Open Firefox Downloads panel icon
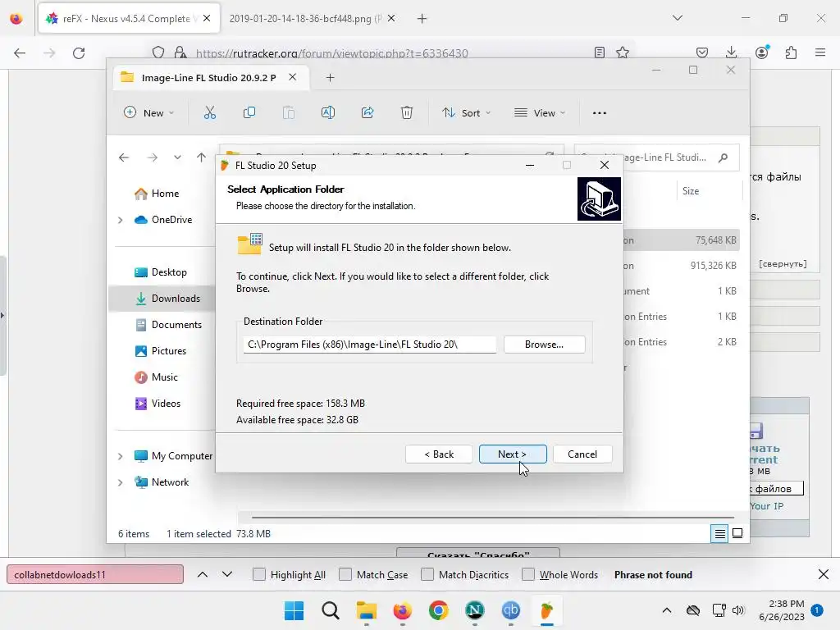This screenshot has width=840, height=630. pyautogui.click(x=731, y=52)
